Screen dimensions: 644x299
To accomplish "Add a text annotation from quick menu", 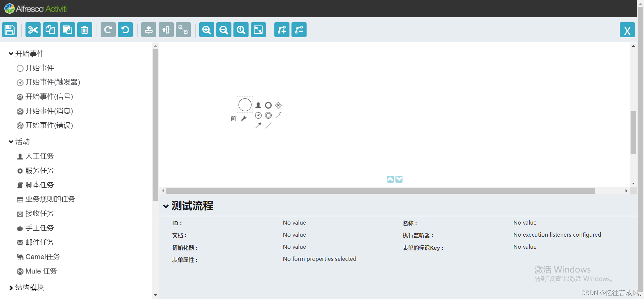I will (x=278, y=115).
